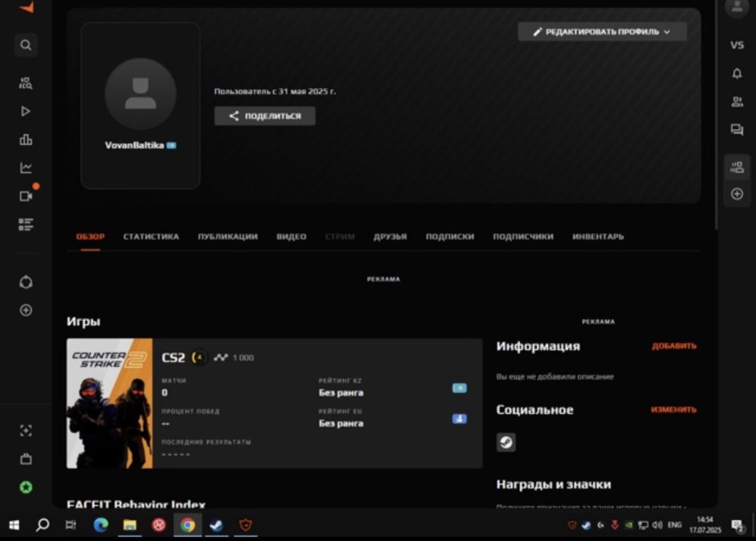Click the VovanBaltika username
The width and height of the screenshot is (756, 541).
[x=134, y=145]
